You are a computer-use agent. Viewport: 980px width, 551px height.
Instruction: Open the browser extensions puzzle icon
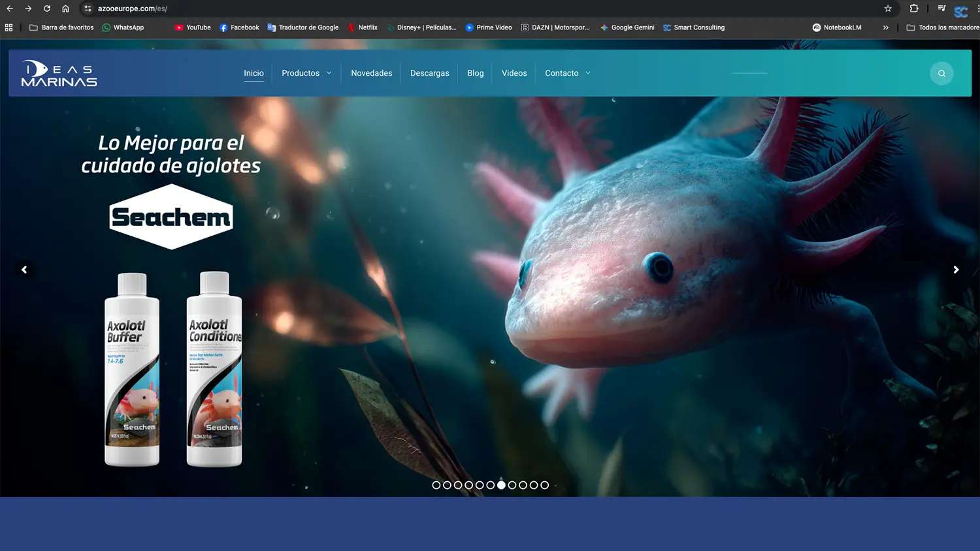914,8
